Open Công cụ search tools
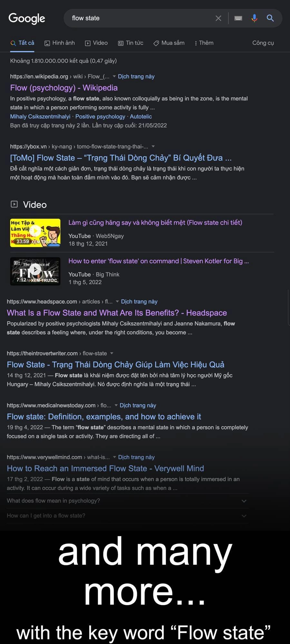This screenshot has height=644, width=290. click(263, 43)
